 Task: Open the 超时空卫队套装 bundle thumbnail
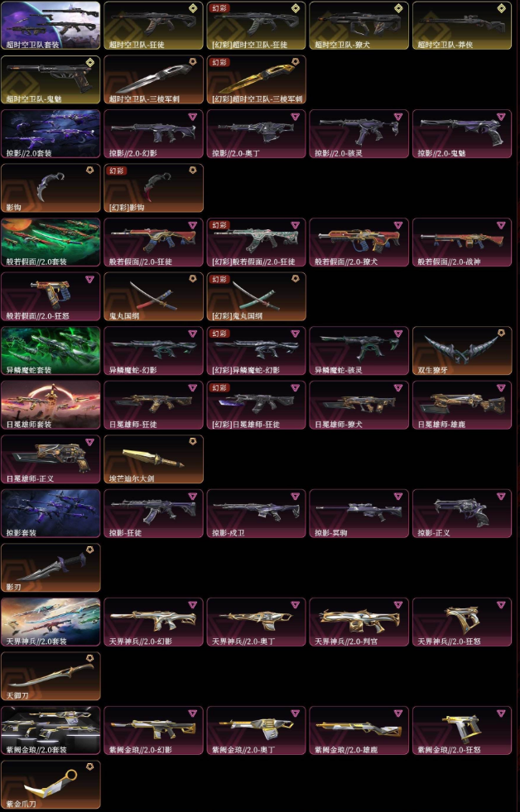pyautogui.click(x=51, y=26)
